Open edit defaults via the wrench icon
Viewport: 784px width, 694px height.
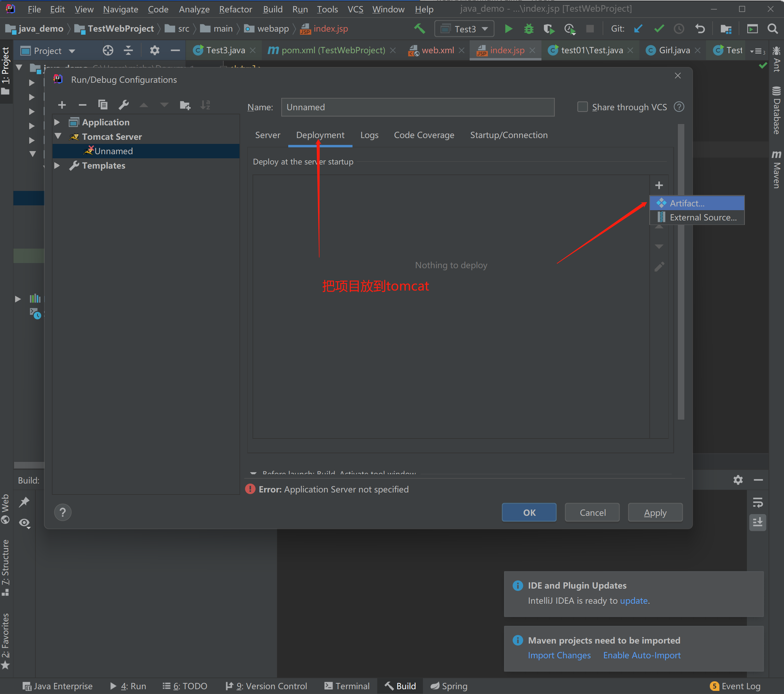pos(123,105)
